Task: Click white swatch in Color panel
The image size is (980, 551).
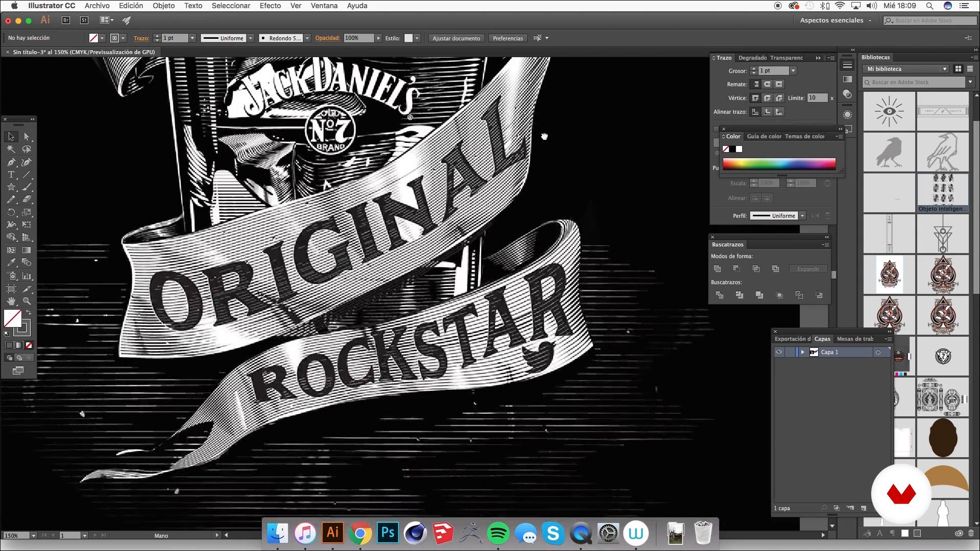Action: coord(739,149)
